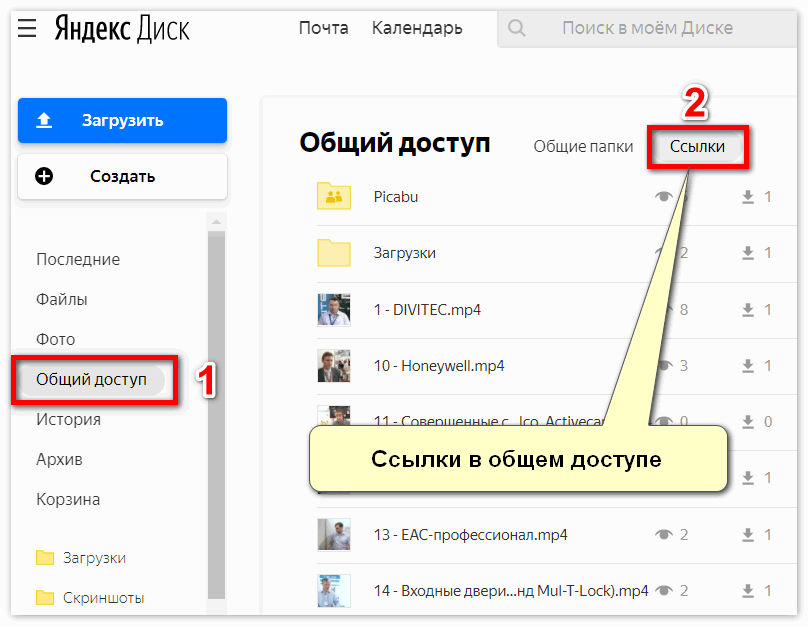Open the 14 - Входные двери video thumbnail
Screen dimensions: 808x626
click(x=334, y=591)
